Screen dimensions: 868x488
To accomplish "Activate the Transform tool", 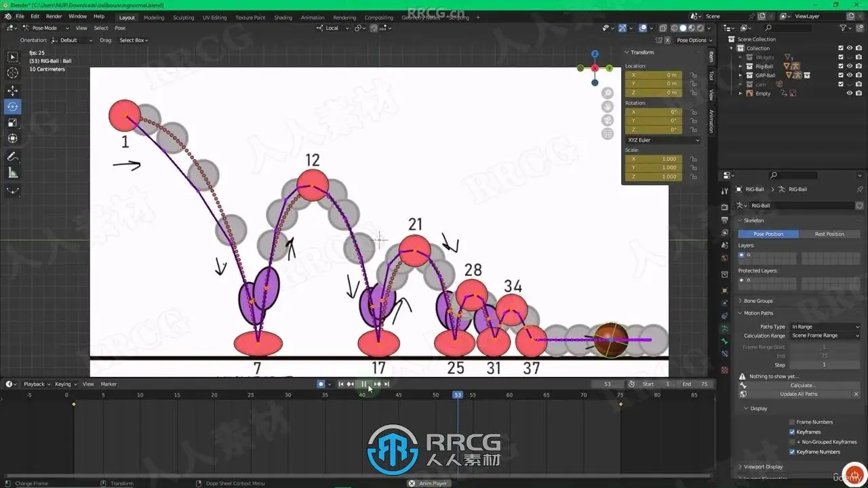I will pyautogui.click(x=13, y=139).
